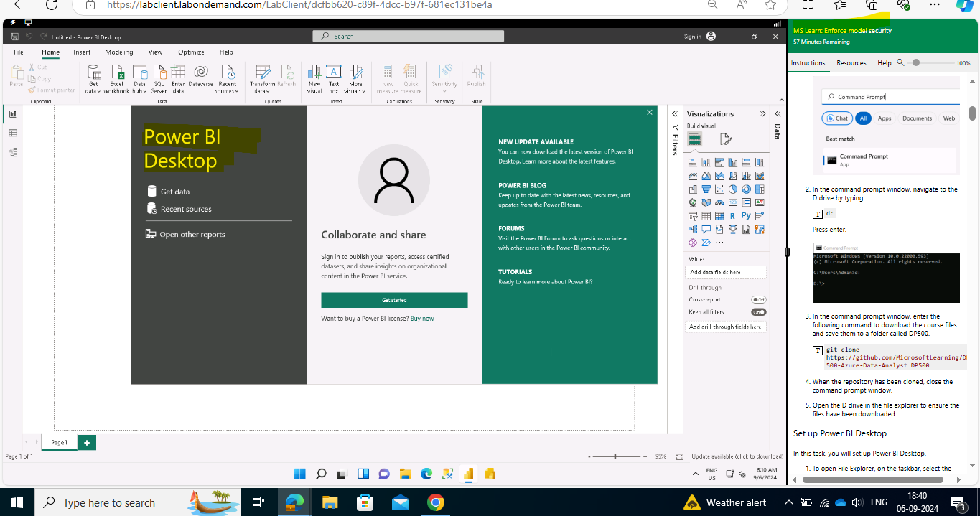This screenshot has height=516, width=980.
Task: Pick the pie chart visual
Action: [733, 189]
